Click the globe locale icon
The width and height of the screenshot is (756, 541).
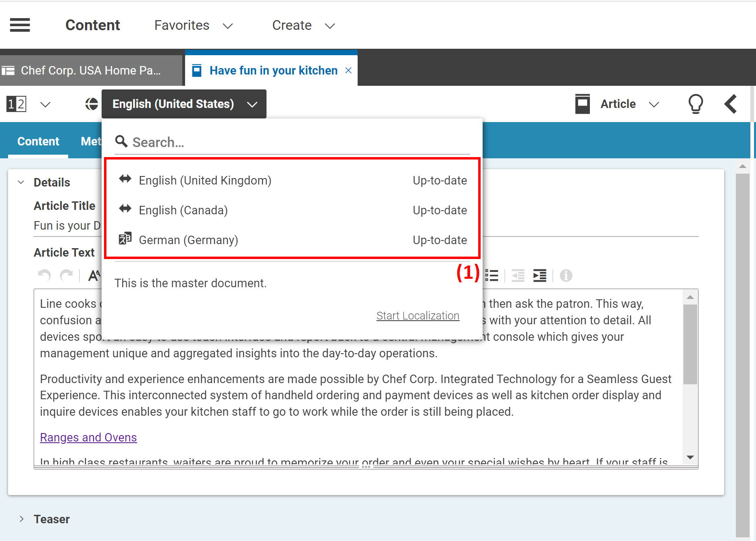click(x=92, y=104)
